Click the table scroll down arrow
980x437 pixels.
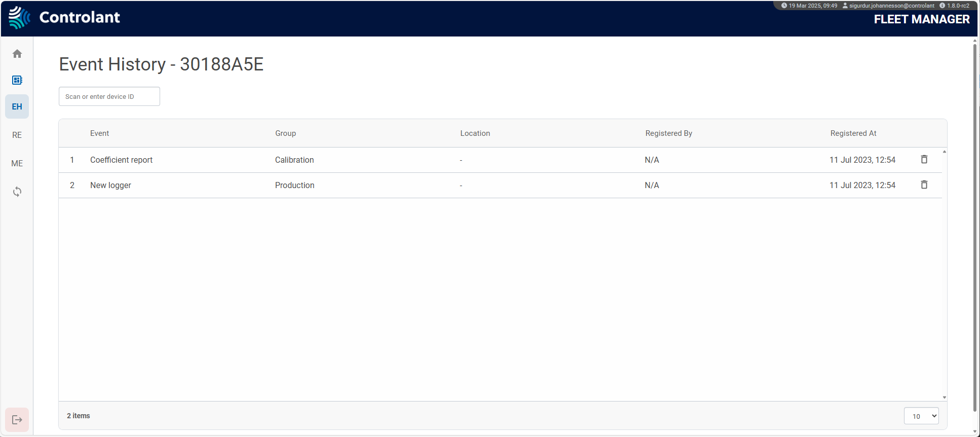pyautogui.click(x=945, y=397)
